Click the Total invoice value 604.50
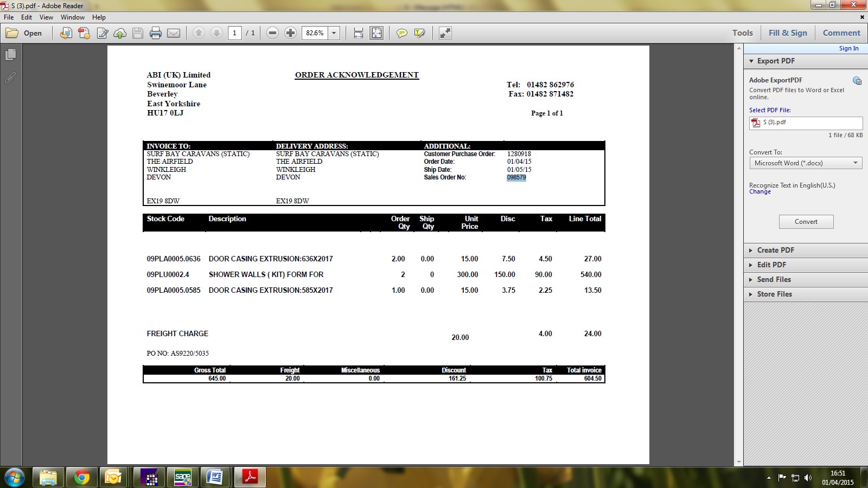 [592, 378]
